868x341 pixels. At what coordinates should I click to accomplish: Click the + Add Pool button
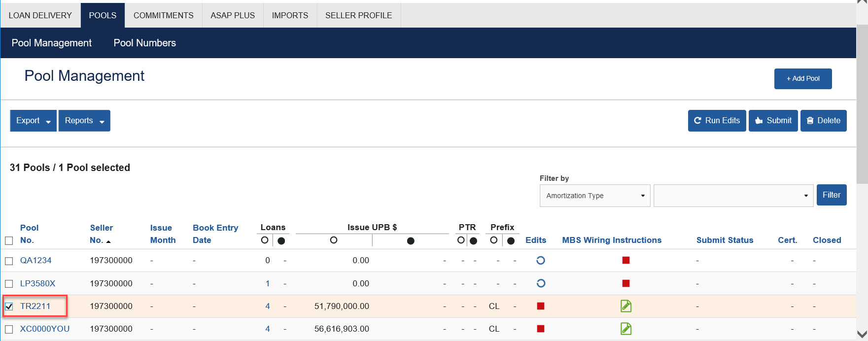point(803,79)
